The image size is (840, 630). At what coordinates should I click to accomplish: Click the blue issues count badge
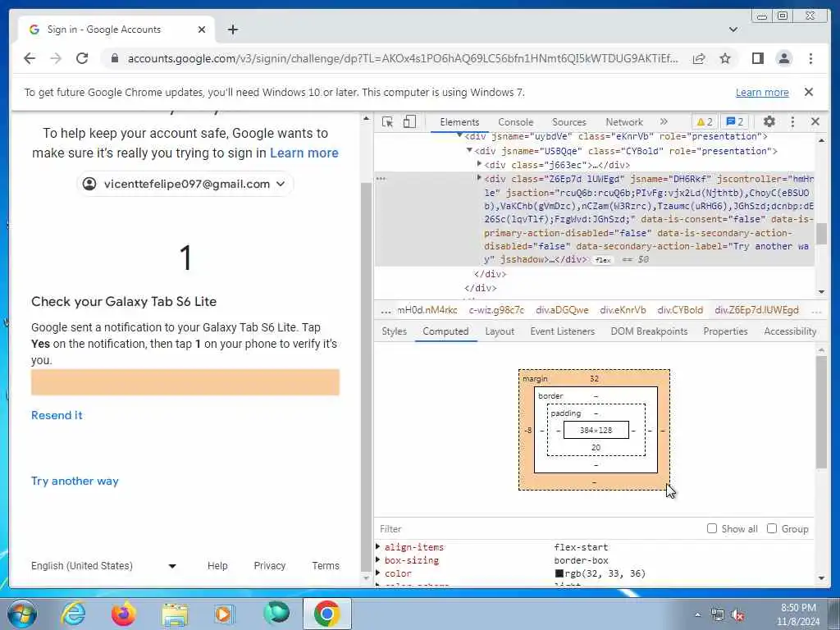point(734,121)
